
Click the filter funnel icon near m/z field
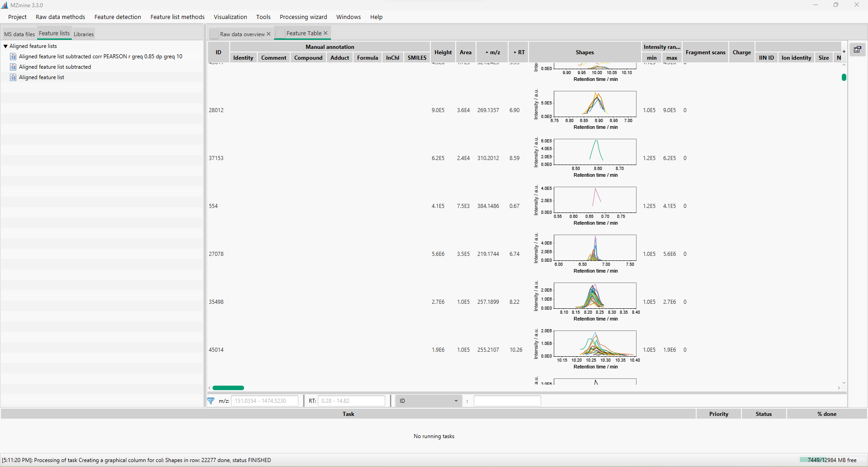(211, 401)
